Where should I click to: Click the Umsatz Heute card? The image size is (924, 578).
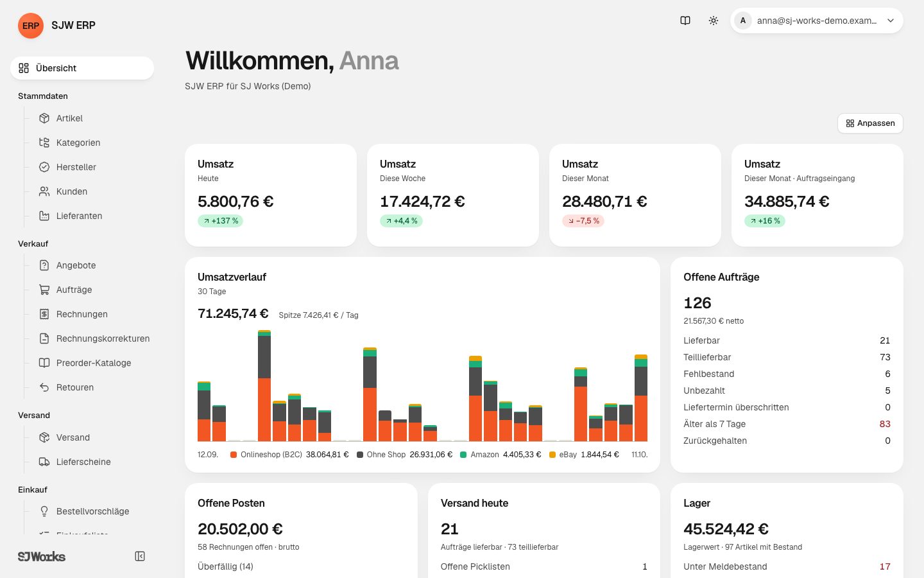[271, 195]
